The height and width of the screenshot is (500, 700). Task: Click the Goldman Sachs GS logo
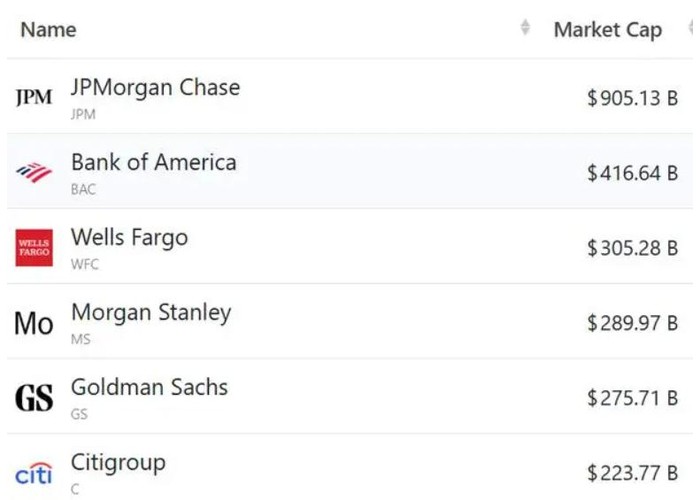pos(34,398)
